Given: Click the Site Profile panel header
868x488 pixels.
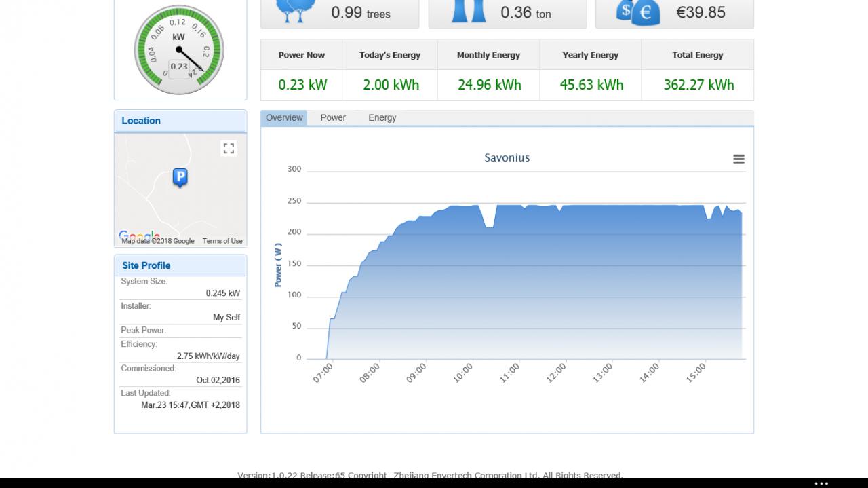Looking at the screenshot, I should [x=180, y=265].
